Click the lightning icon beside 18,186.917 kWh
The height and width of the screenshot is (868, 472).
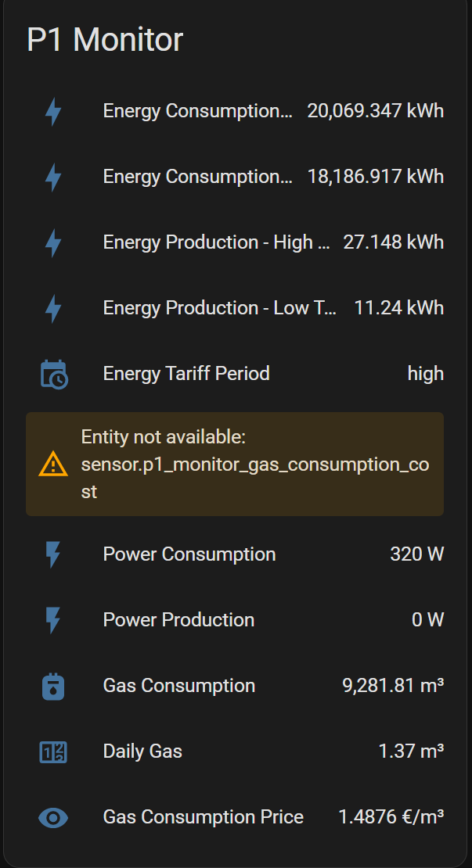(x=53, y=178)
